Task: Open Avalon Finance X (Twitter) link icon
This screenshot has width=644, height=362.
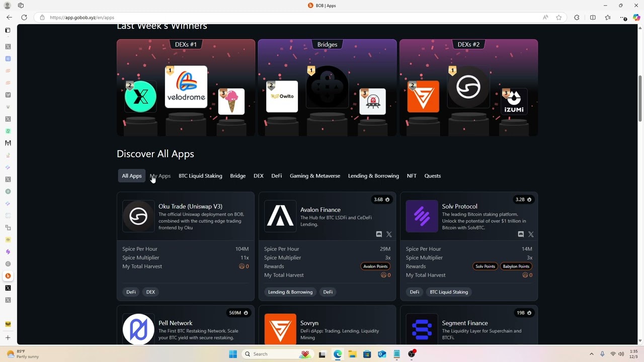Action: coord(389,234)
